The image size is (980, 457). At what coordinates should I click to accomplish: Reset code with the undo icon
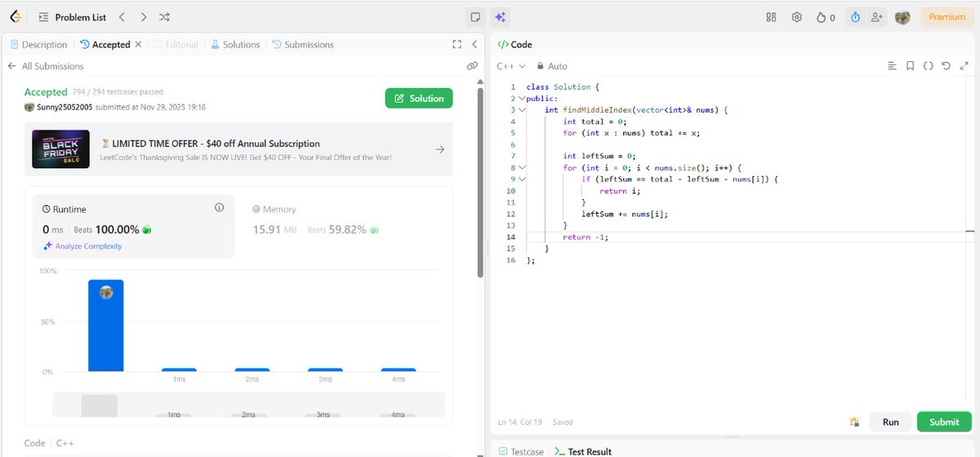coord(946,66)
